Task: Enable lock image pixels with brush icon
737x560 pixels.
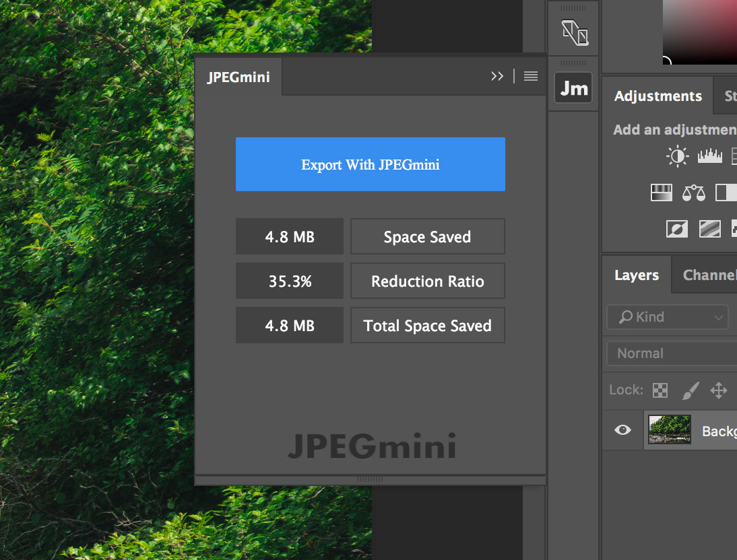Action: tap(690, 390)
